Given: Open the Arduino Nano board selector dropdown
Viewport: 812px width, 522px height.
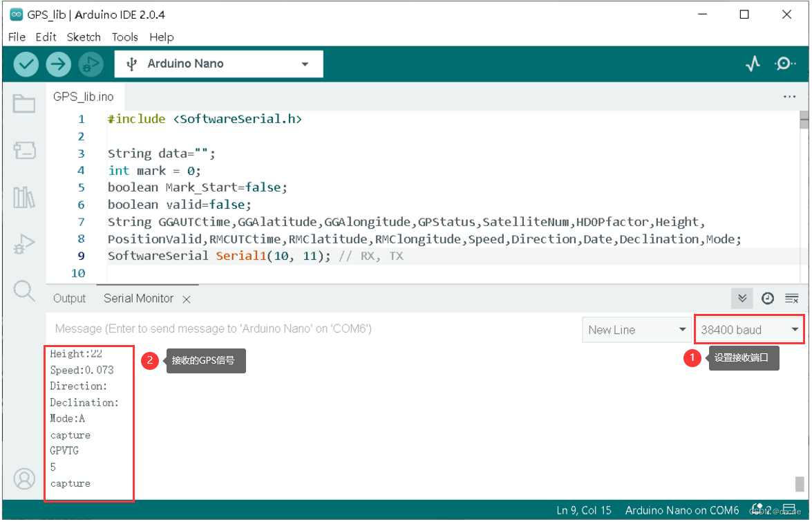Looking at the screenshot, I should 218,64.
